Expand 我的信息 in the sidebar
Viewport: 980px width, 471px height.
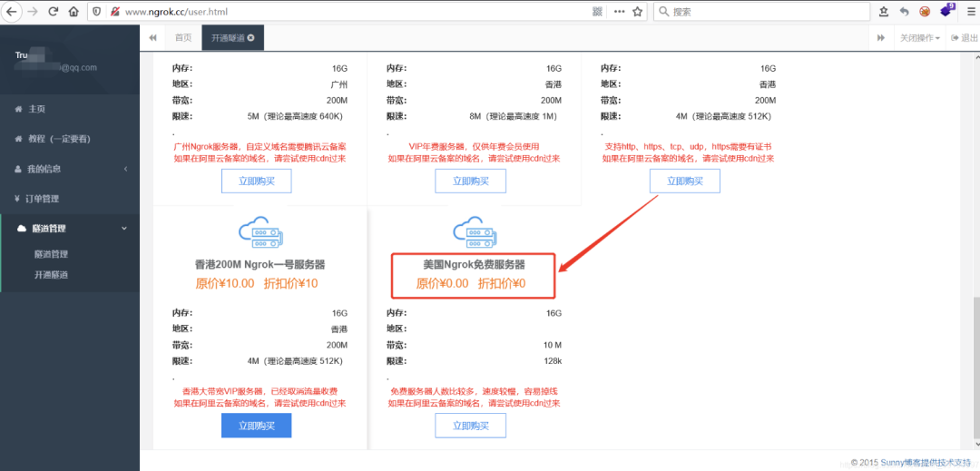[70, 169]
